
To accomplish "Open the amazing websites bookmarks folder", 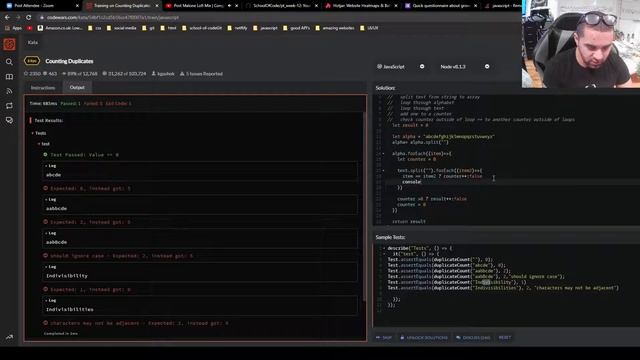I will (335, 28).
